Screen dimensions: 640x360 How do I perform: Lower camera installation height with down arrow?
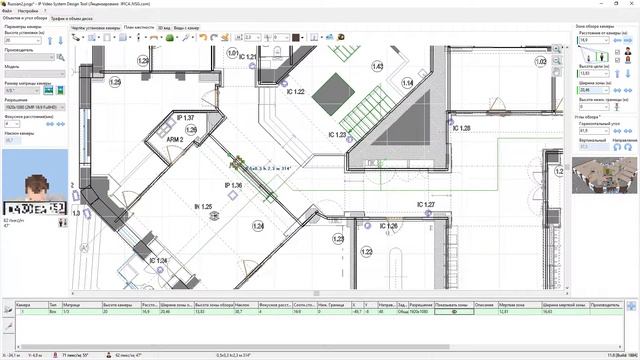[60, 40]
